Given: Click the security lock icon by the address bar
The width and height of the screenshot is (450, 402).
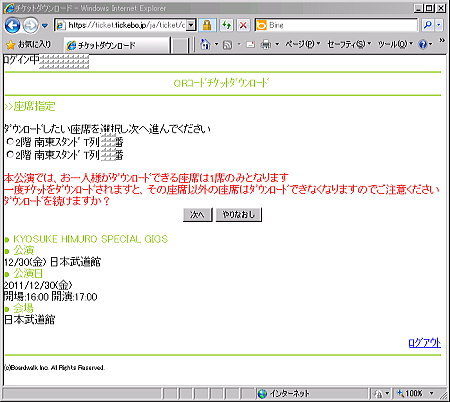Looking at the screenshot, I should [x=207, y=25].
